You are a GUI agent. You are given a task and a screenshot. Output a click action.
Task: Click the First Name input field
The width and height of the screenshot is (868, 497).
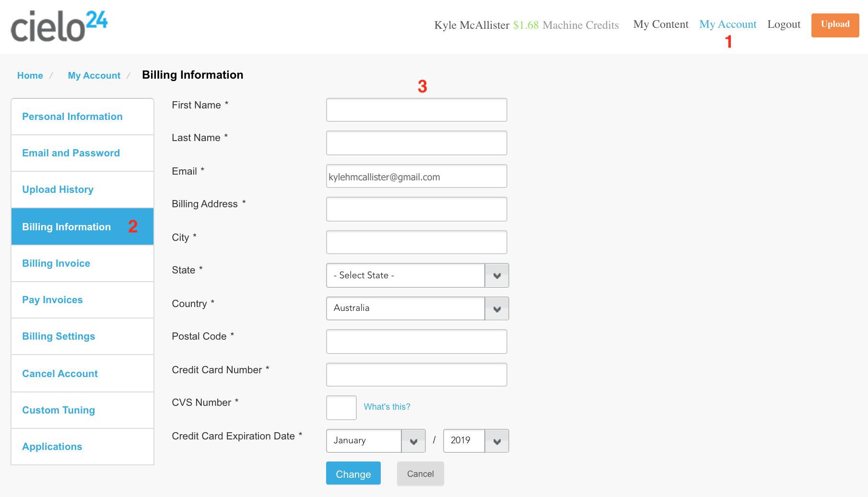[x=417, y=110]
